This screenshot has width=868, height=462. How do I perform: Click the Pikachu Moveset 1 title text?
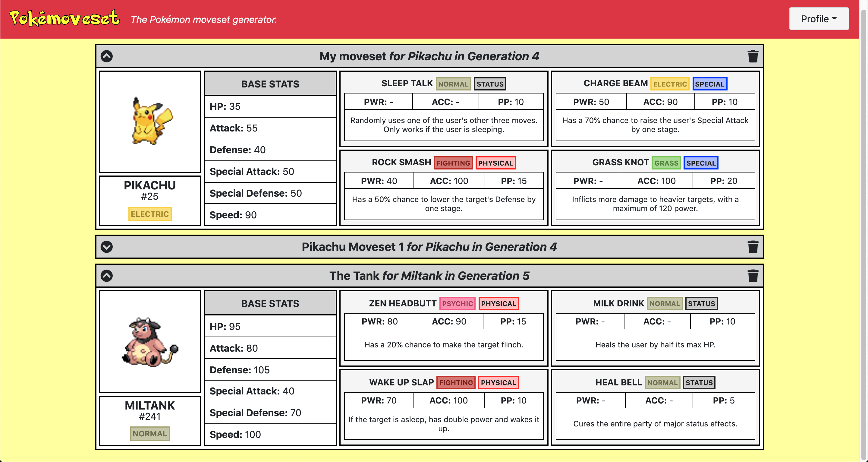click(x=429, y=247)
